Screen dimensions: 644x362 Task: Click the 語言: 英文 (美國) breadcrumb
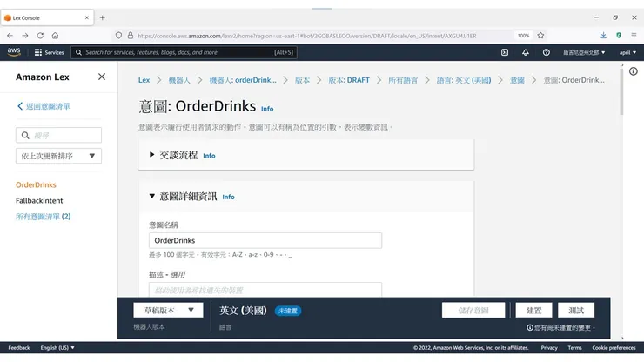464,80
